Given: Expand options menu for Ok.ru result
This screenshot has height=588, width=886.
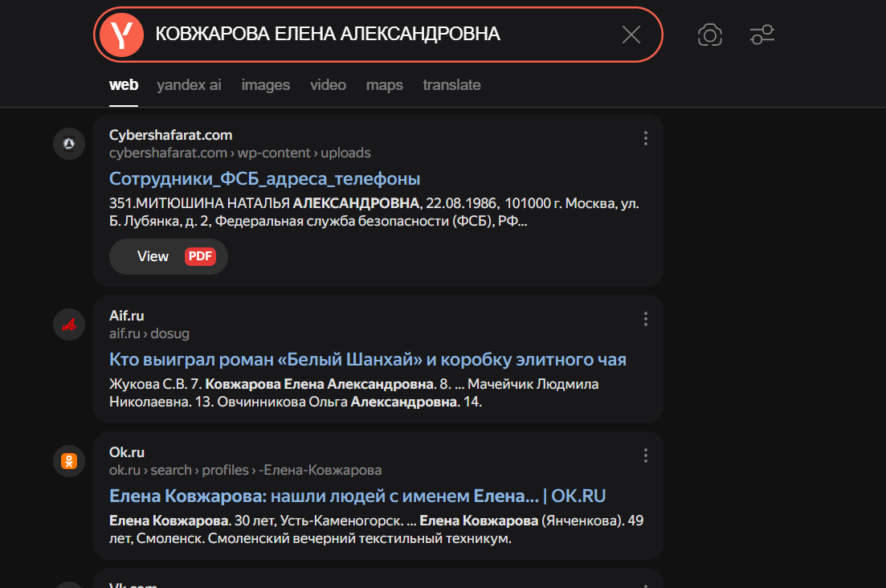Looking at the screenshot, I should (x=645, y=456).
